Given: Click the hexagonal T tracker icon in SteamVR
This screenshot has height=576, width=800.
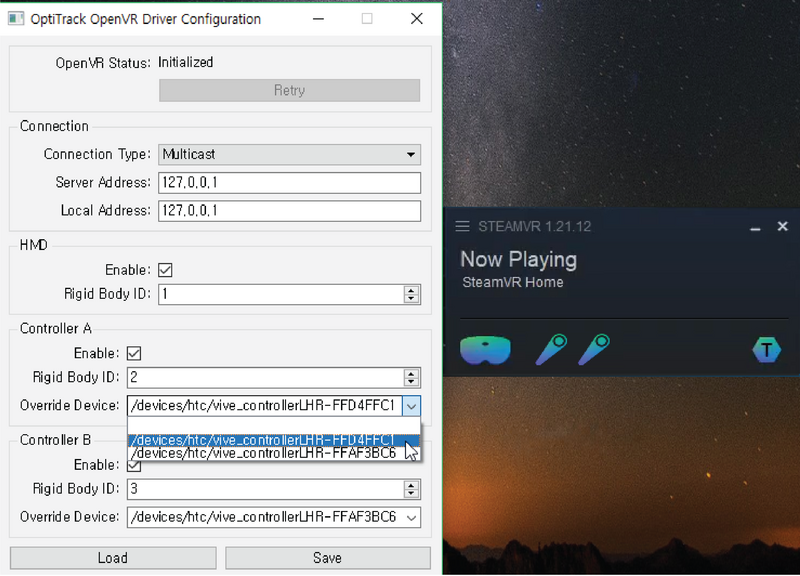Looking at the screenshot, I should 766,348.
